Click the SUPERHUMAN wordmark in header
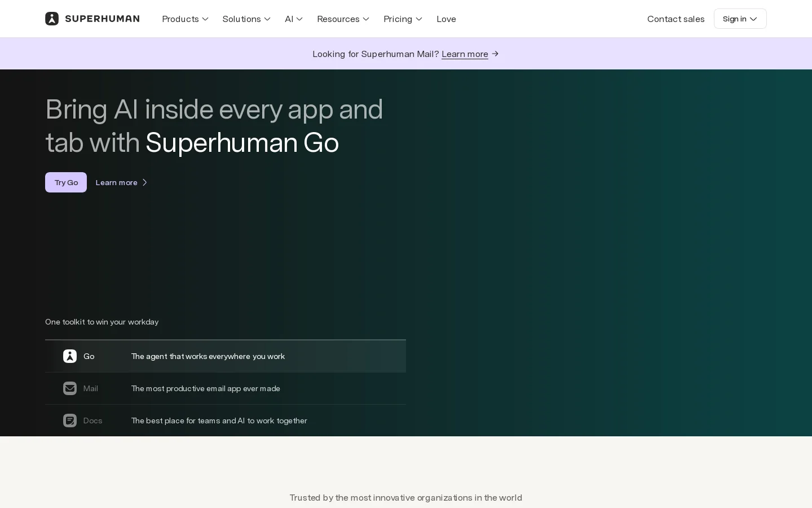812x508 pixels. click(102, 19)
